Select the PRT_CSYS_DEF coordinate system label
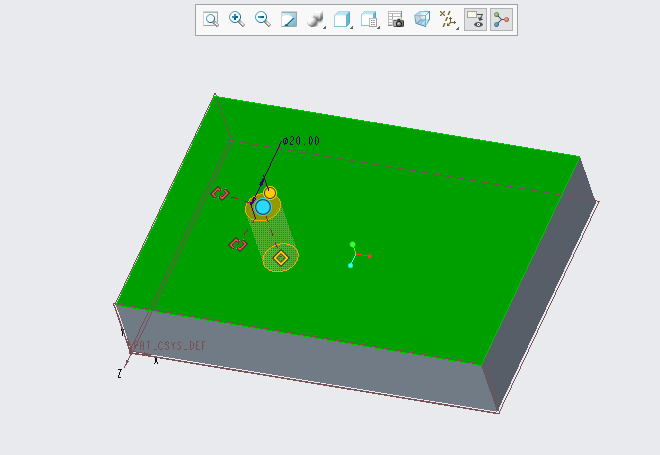Viewport: 660px width, 455px height. (169, 346)
